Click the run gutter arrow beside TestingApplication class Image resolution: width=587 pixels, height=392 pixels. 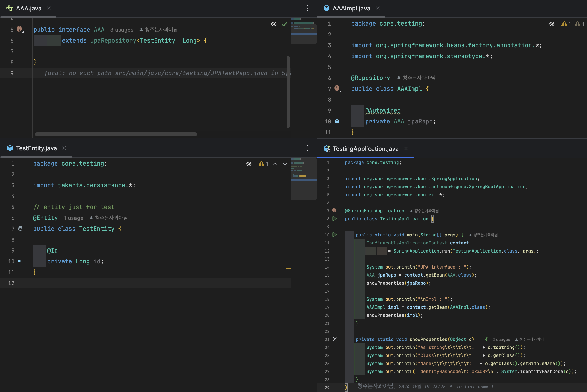335,219
